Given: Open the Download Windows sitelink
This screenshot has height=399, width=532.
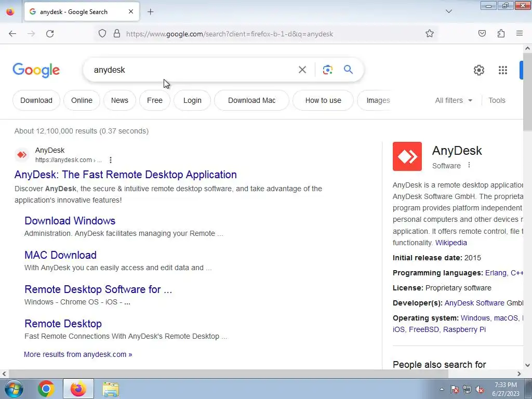Looking at the screenshot, I should (70, 221).
